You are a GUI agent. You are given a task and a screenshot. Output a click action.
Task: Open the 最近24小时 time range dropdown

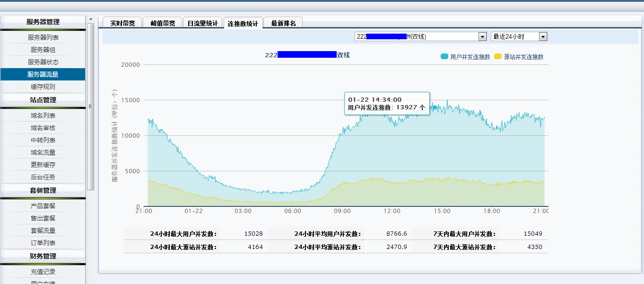tap(543, 36)
